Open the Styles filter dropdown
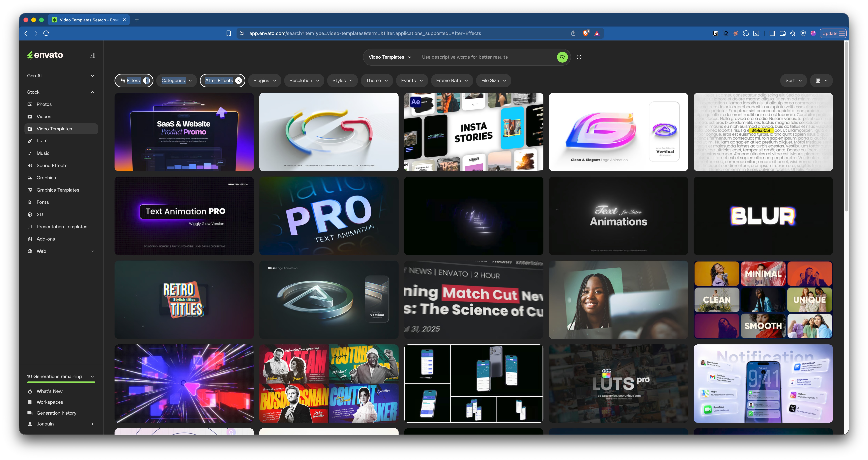Image resolution: width=868 pixels, height=460 pixels. (342, 81)
